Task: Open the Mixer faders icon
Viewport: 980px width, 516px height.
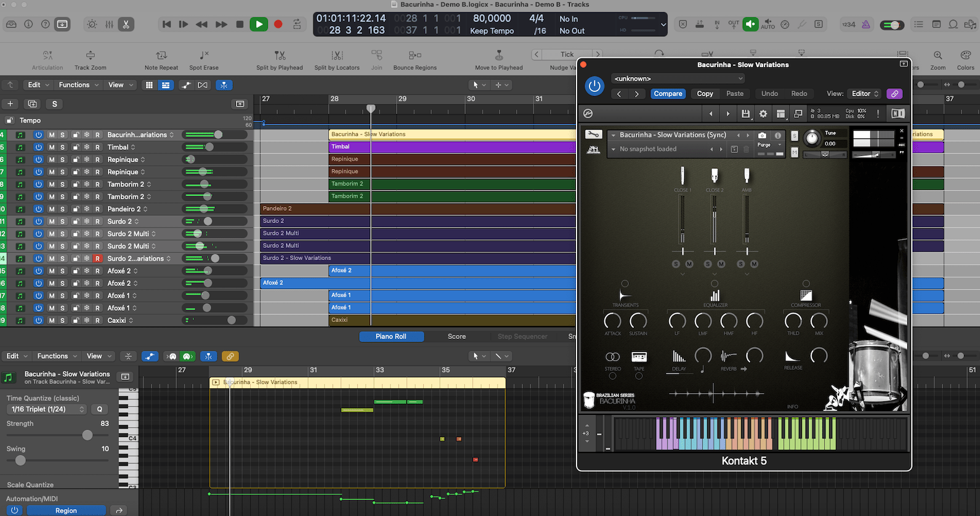Action: pos(109,24)
